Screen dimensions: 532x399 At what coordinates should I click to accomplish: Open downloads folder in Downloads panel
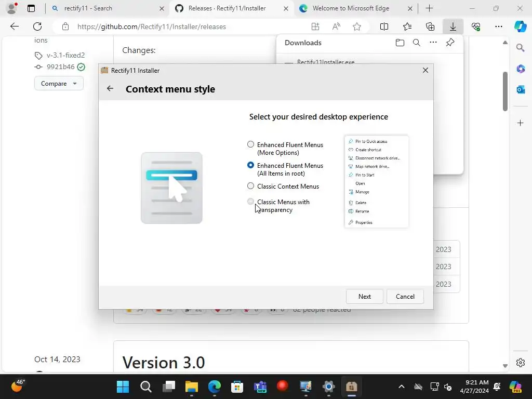click(x=400, y=43)
